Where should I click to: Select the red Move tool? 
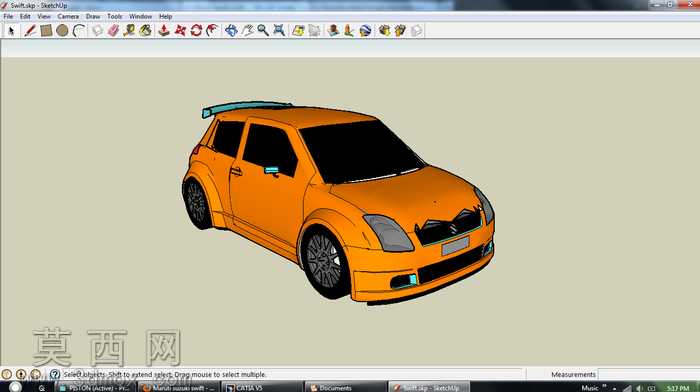180,30
